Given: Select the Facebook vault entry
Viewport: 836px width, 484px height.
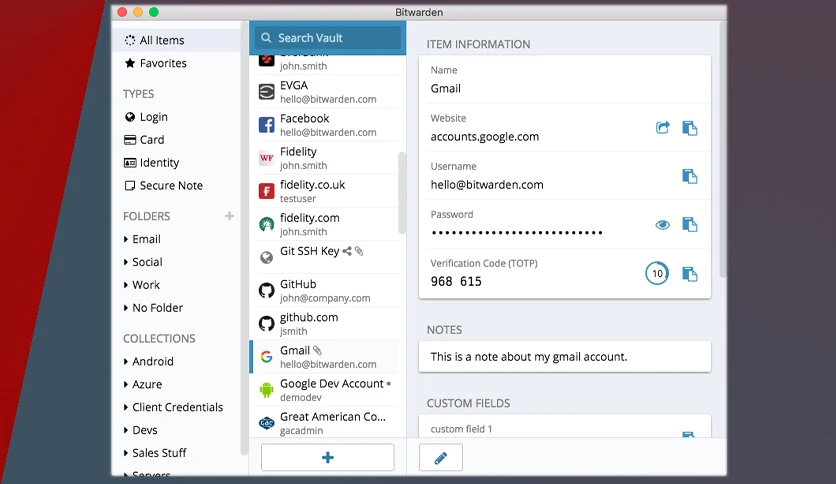Looking at the screenshot, I should tap(327, 125).
